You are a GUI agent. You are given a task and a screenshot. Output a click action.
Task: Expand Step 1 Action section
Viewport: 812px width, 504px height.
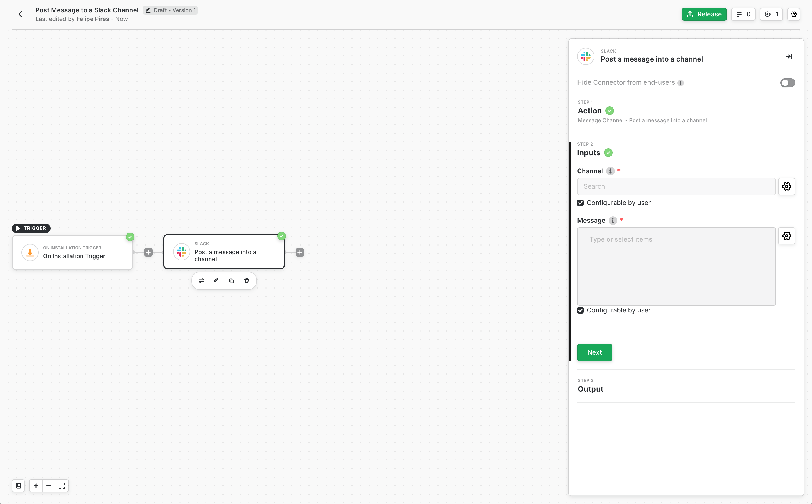coord(590,111)
